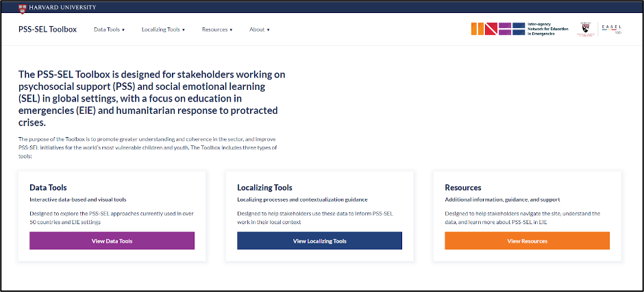
Task: Expand the Localizing Tools menu arrow
Action: [184, 30]
